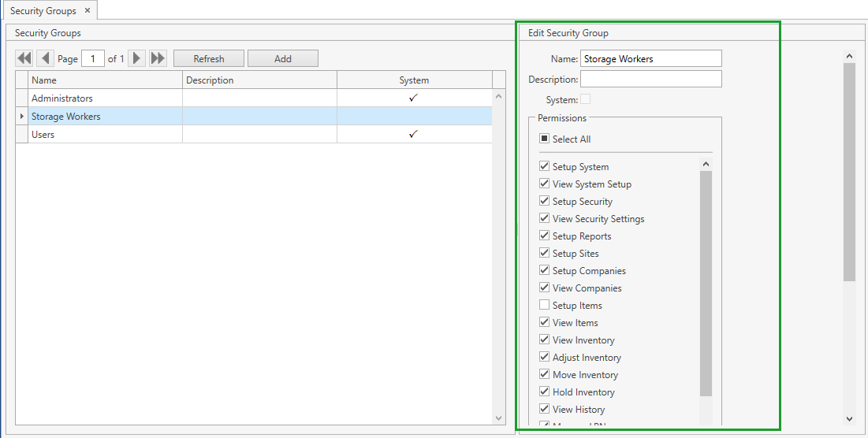Click the Add button
The image size is (868, 438).
click(x=283, y=59)
